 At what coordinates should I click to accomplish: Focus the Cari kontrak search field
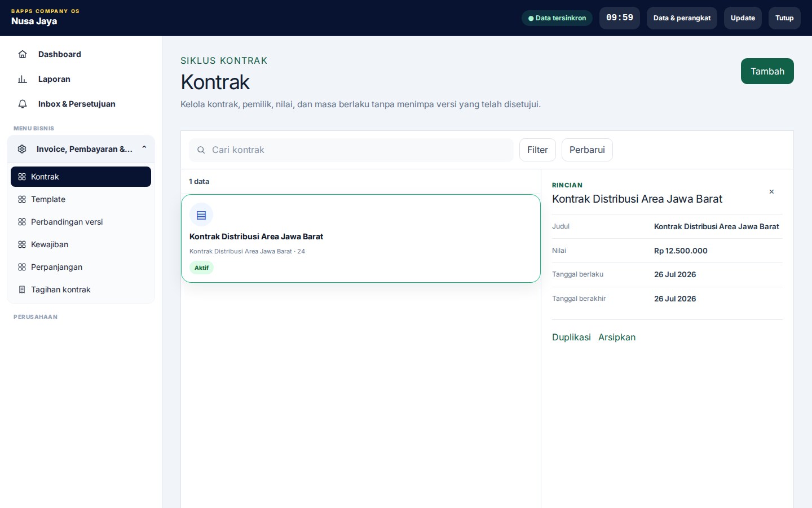coord(351,150)
